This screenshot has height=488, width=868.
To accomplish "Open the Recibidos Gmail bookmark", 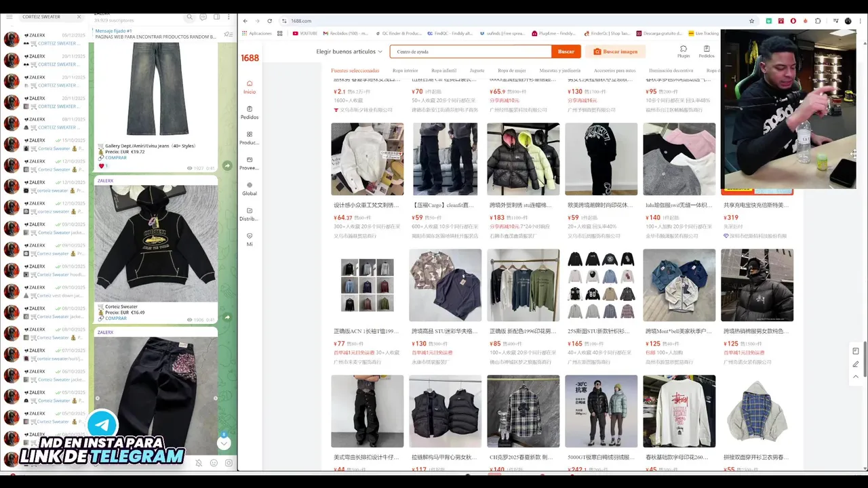I will (x=345, y=33).
